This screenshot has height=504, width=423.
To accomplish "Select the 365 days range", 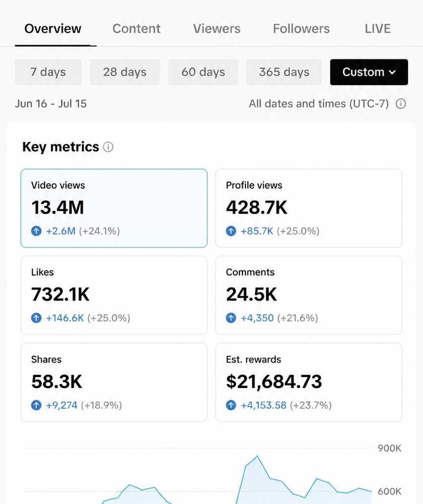I will point(284,72).
